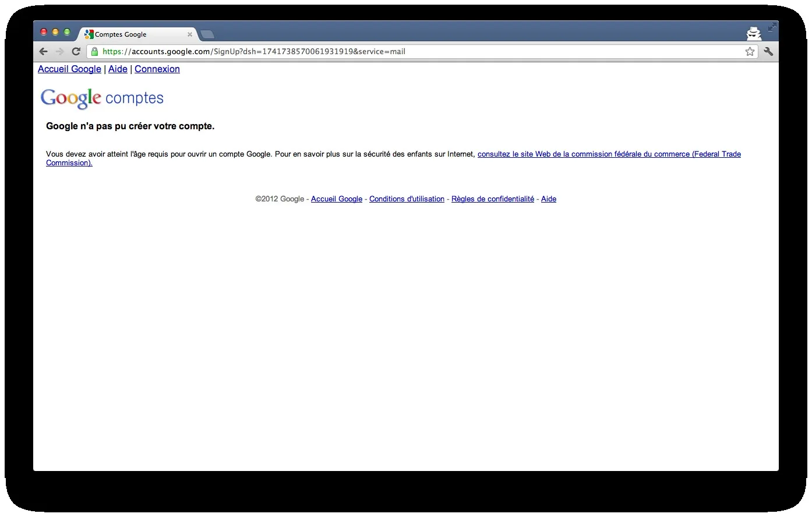The height and width of the screenshot is (517, 812).
Task: Open the Accueil Google link at top
Action: (69, 69)
